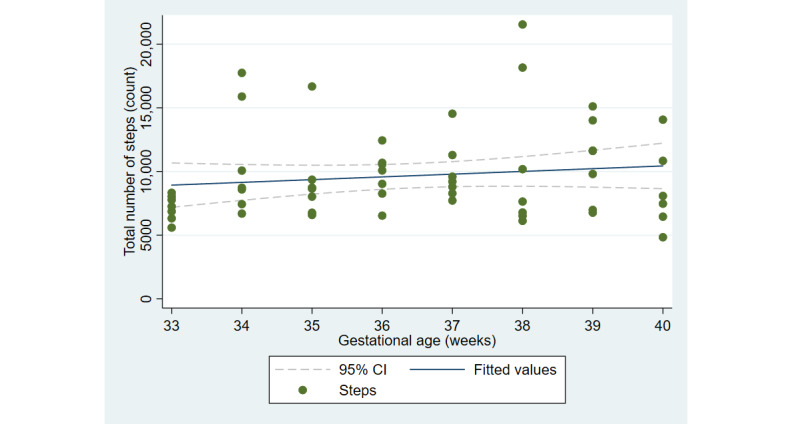The height and width of the screenshot is (424, 792).
Task: Click the single high point at 35 weeks
Action: coord(312,86)
